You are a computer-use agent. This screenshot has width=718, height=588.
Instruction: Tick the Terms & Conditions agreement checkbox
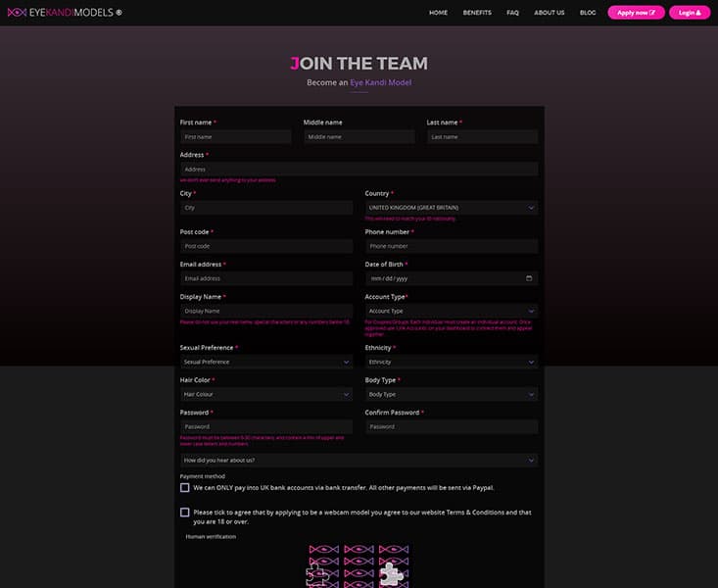pos(184,513)
